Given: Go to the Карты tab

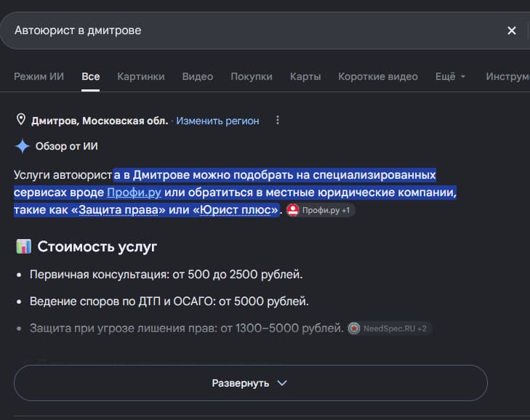Looking at the screenshot, I should (x=305, y=77).
